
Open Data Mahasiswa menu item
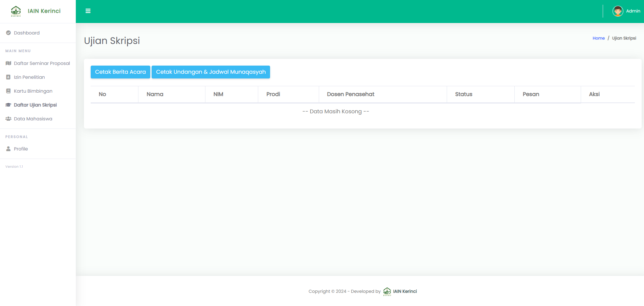click(x=38, y=119)
